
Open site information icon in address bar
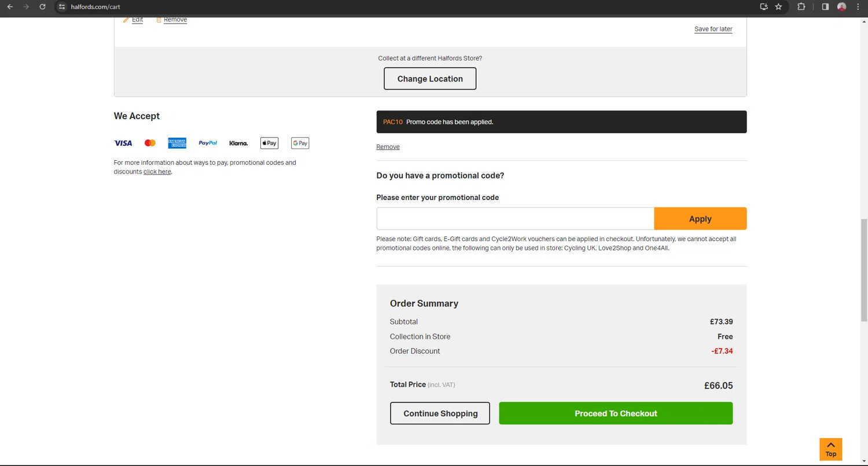pos(62,7)
